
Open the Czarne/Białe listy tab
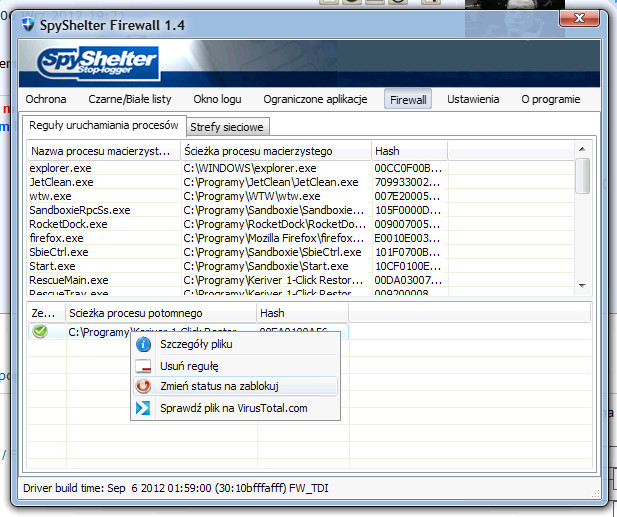[130, 99]
